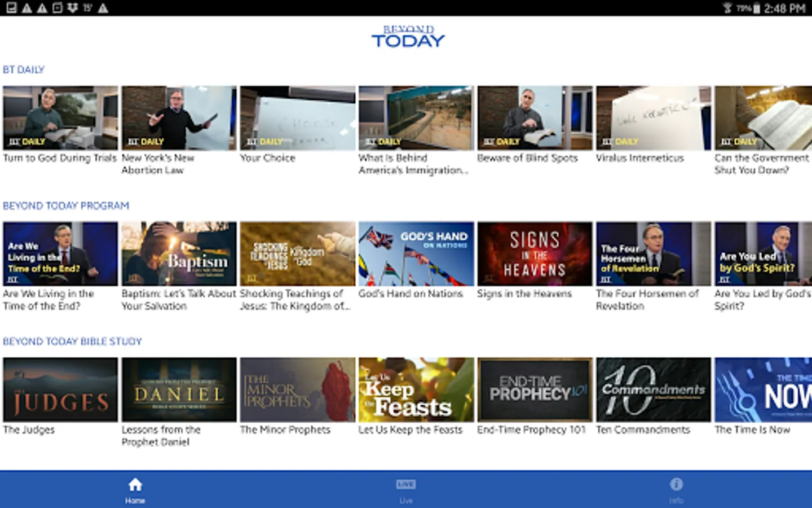This screenshot has width=812, height=508.
Task: Open the Info tab icon
Action: tap(676, 484)
